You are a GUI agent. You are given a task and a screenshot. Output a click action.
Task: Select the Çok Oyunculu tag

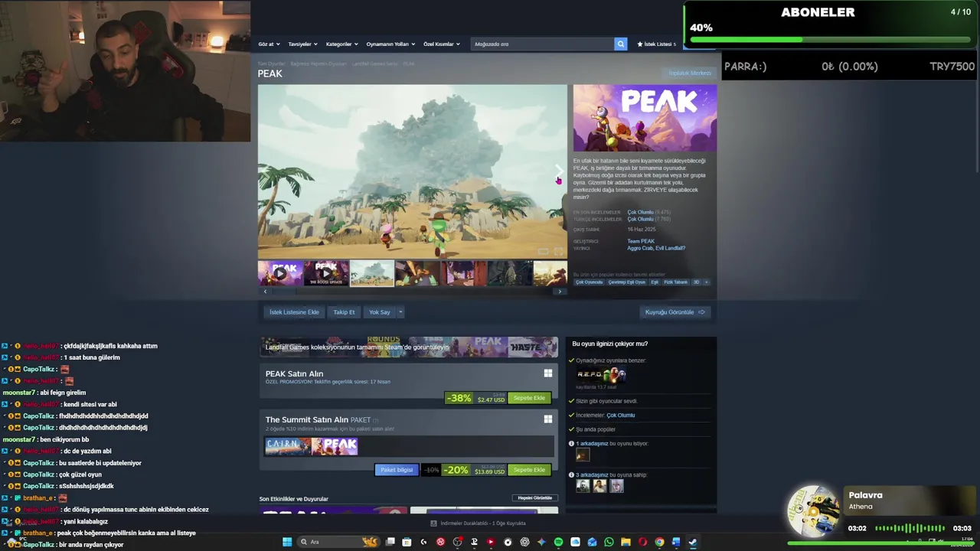[x=590, y=282]
